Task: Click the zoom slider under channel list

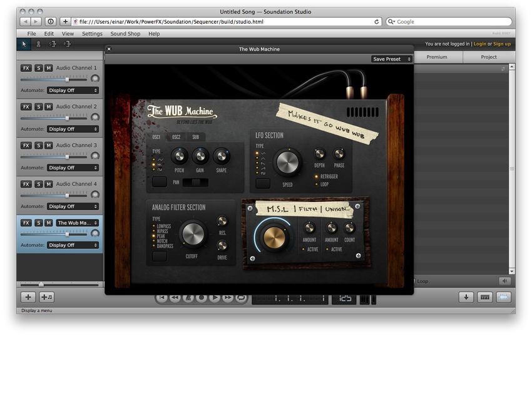Action: coord(59,285)
